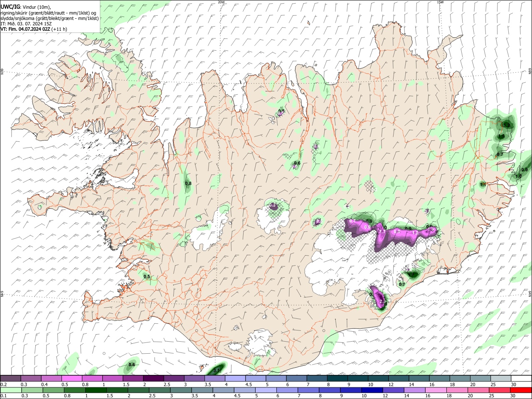Screen dimensions: 532x399
Task: Select the darkest purple swatch at upper-scale 2
Action: coord(153,379)
